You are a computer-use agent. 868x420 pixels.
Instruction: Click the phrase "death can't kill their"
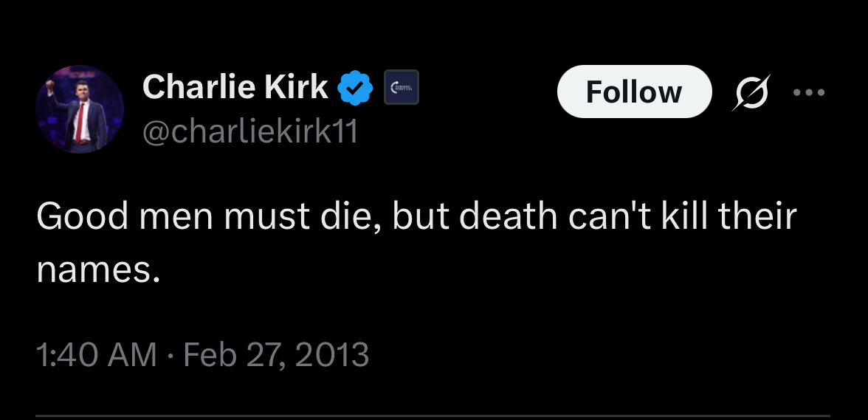594,217
